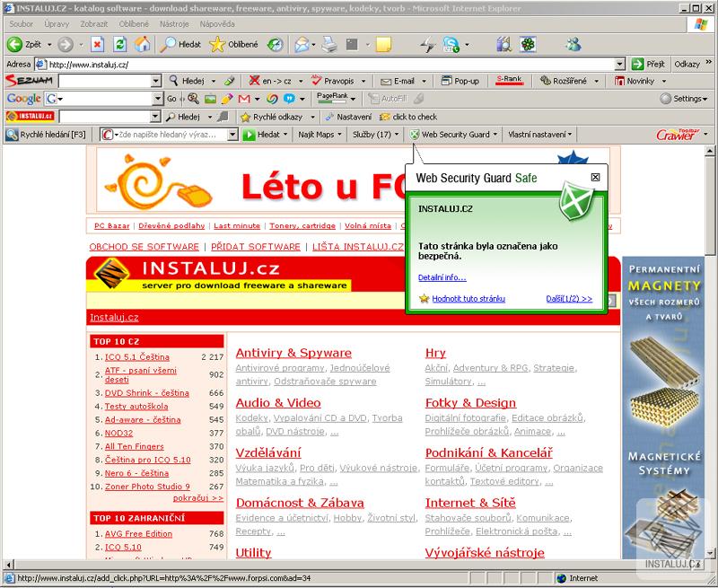The width and height of the screenshot is (718, 588).
Task: Click the Google PageRank indicator
Action: point(333,98)
